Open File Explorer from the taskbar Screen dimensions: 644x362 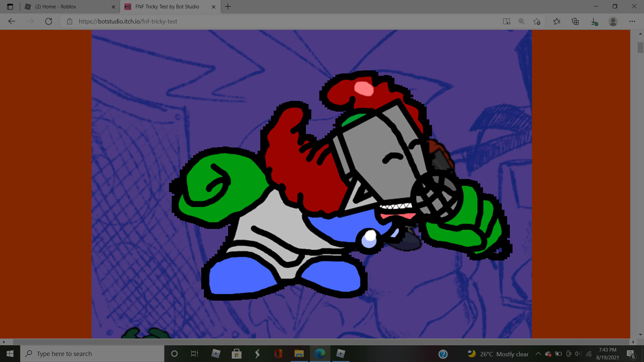tap(299, 354)
